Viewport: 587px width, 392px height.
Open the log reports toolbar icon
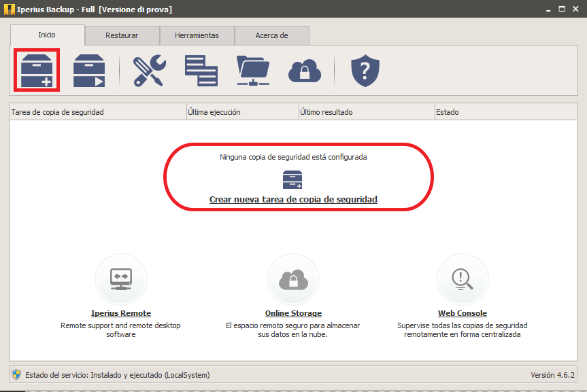tap(201, 71)
